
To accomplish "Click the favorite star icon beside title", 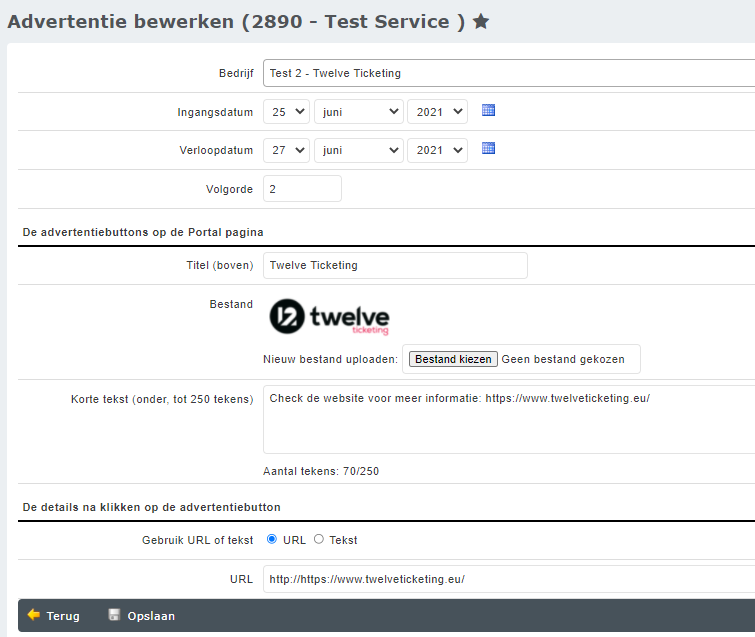I will point(481,21).
